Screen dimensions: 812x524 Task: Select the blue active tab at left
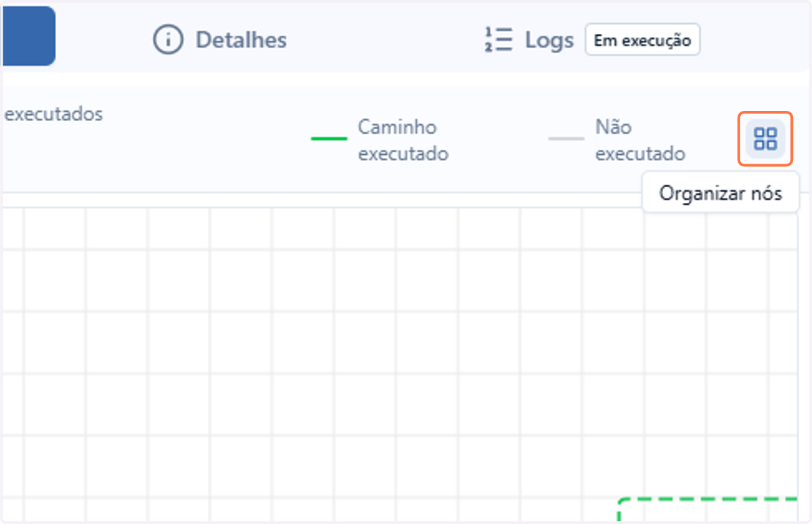click(x=28, y=36)
